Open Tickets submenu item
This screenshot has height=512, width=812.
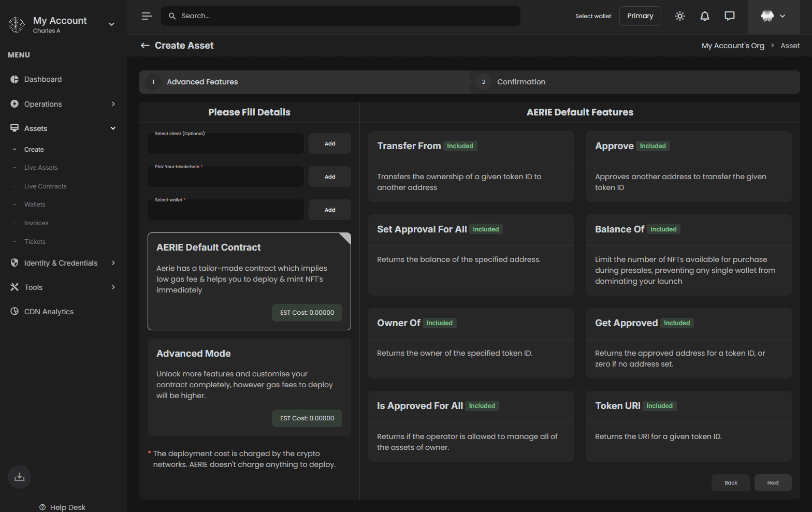point(35,242)
